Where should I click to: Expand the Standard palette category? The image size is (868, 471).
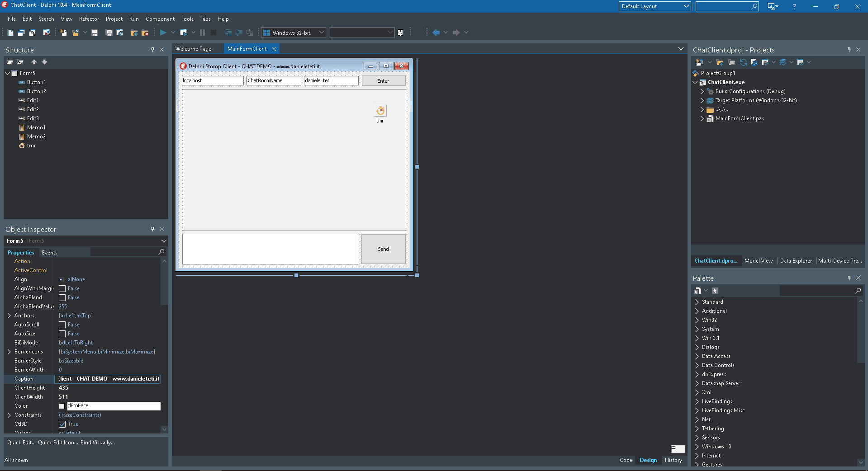point(697,302)
